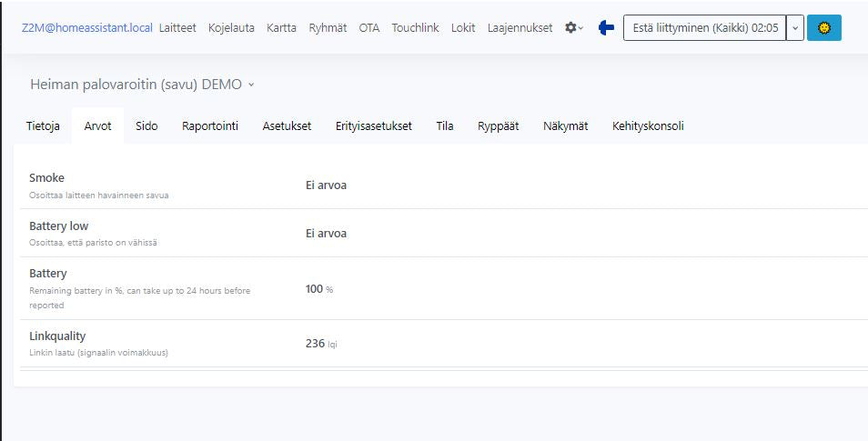The width and height of the screenshot is (868, 441).
Task: View Lokit logs page
Action: coord(463,27)
